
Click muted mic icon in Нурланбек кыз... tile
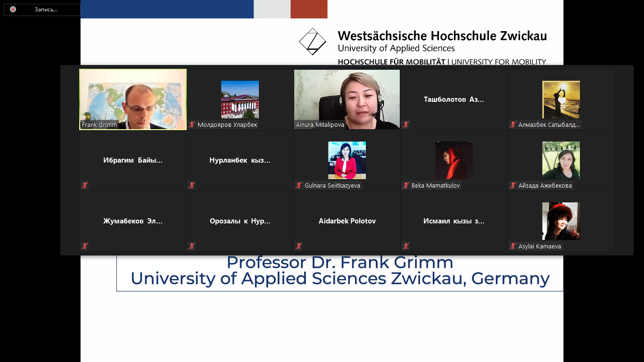192,186
